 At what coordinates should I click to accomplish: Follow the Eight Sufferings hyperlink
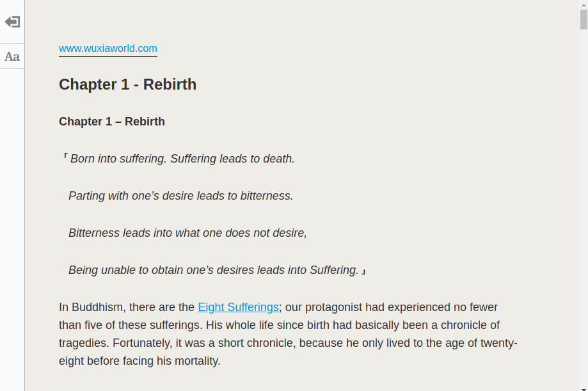238,307
